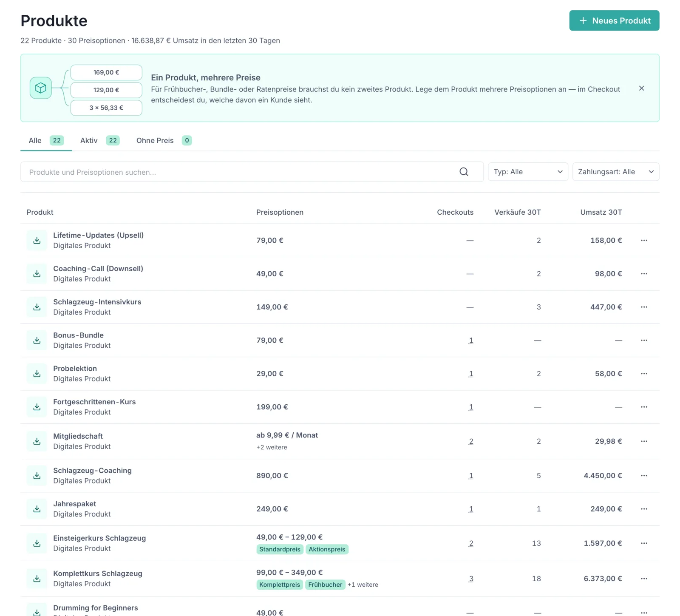
Task: Open the Probelektion product
Action: (x=75, y=369)
